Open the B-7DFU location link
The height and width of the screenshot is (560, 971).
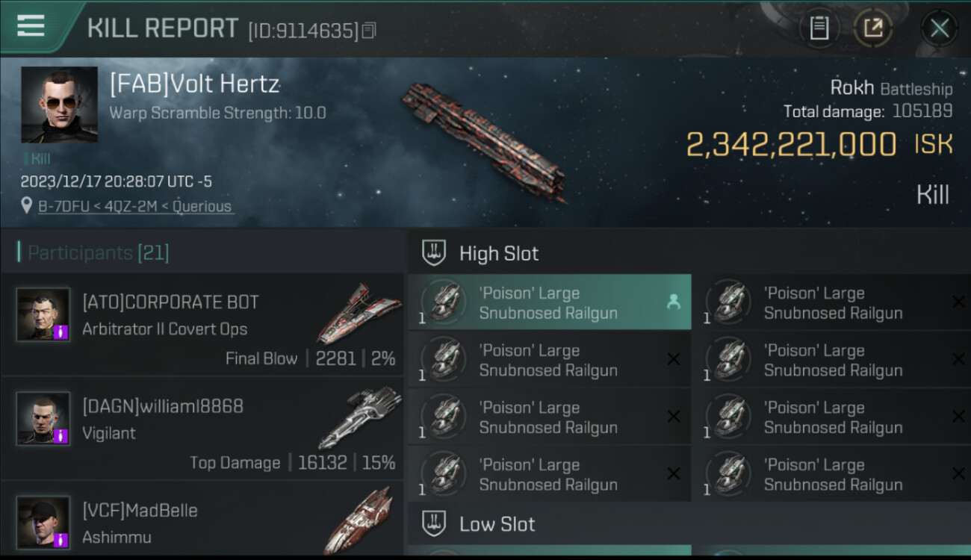(x=135, y=206)
